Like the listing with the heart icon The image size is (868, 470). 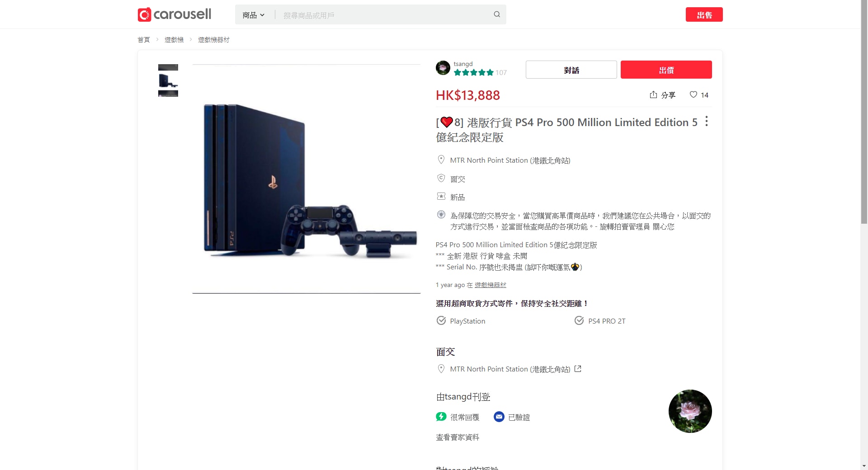(693, 94)
